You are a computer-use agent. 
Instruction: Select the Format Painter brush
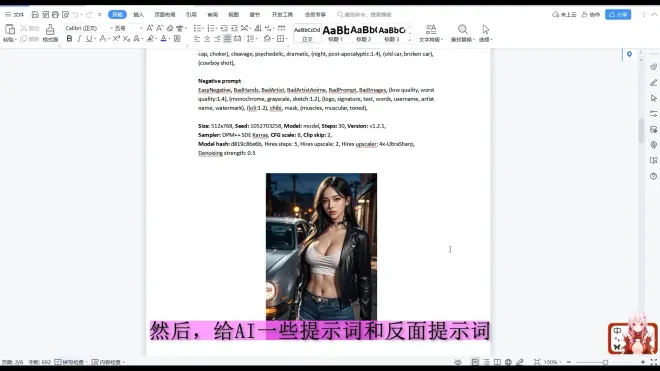tap(50, 29)
